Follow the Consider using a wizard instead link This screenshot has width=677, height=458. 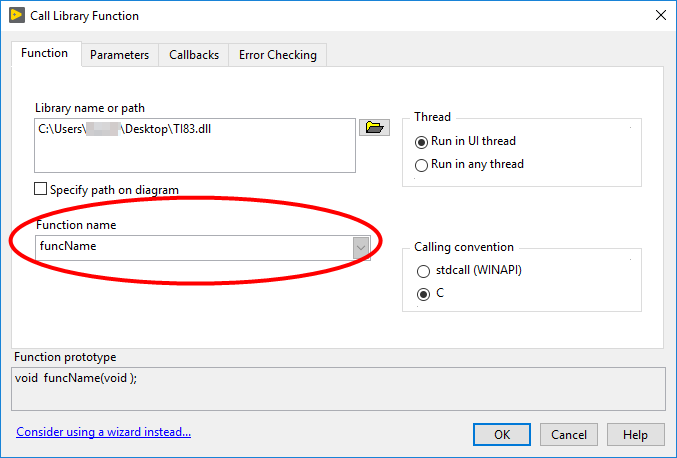point(104,432)
